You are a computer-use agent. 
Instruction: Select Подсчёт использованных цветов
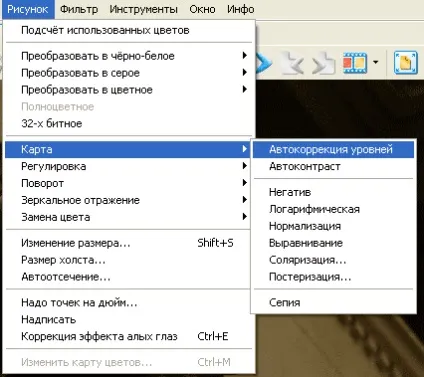(128, 30)
